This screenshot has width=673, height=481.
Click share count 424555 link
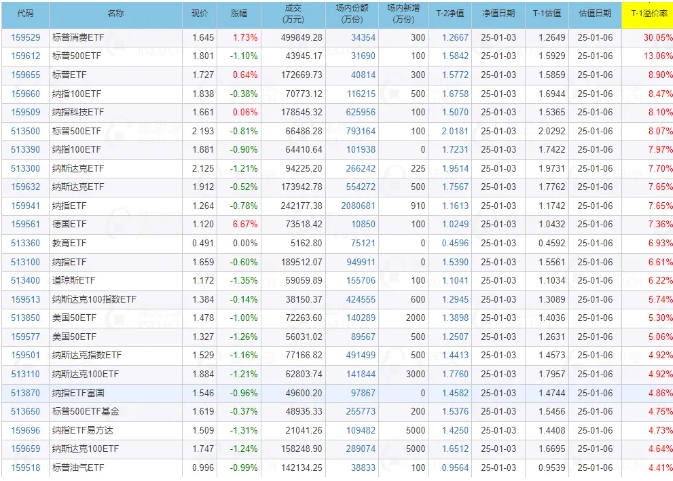coord(361,299)
